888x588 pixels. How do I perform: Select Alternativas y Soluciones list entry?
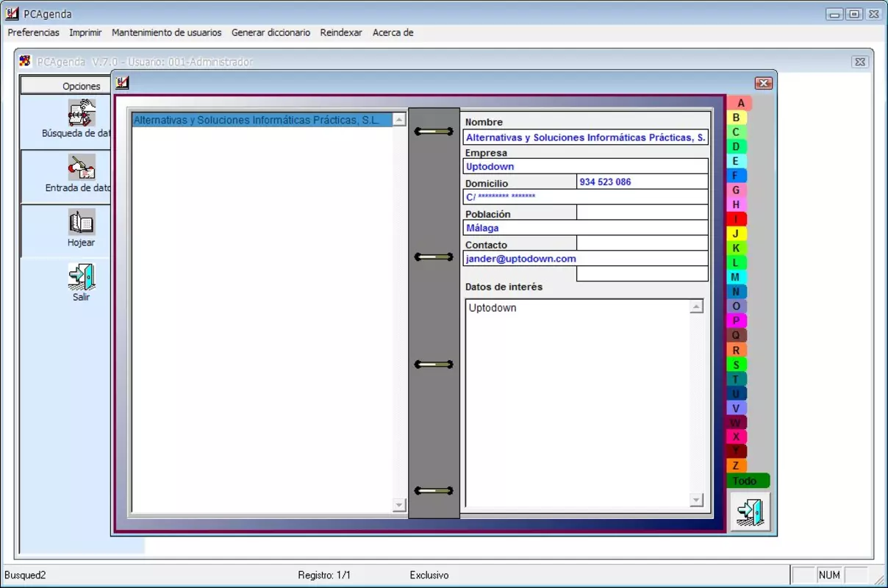(x=262, y=120)
